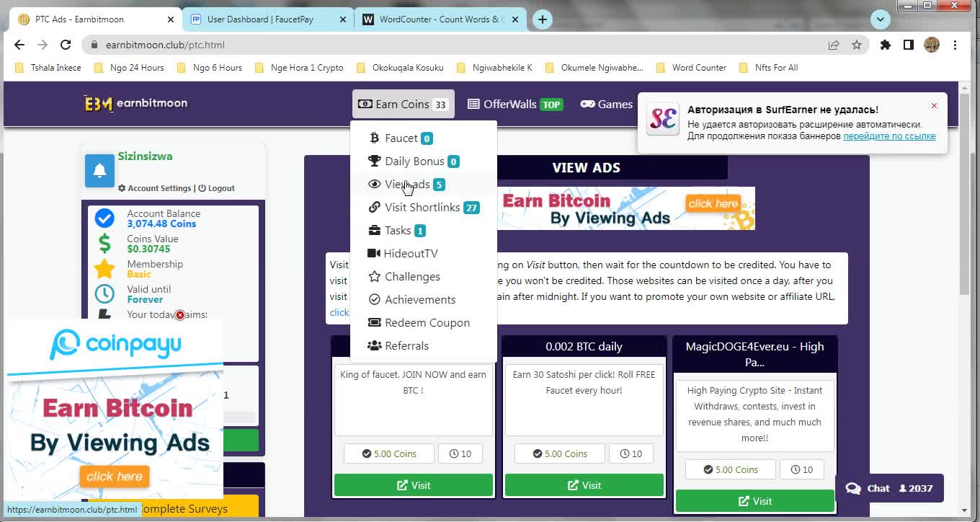Click the Valid until clock icon
This screenshot has width=980, height=522.
click(x=104, y=294)
